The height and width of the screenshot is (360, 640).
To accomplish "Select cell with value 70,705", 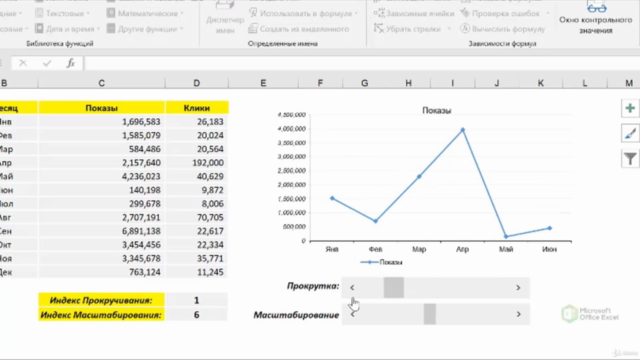I will [197, 218].
